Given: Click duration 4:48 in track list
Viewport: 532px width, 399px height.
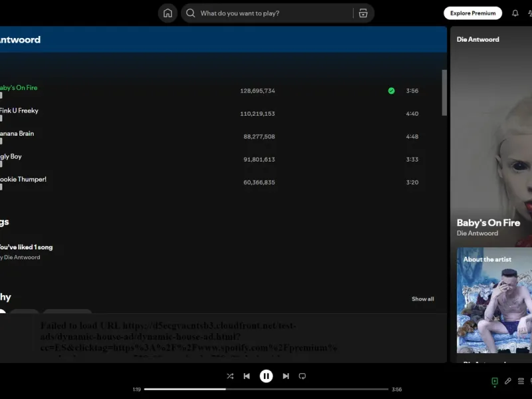Looking at the screenshot, I should (x=412, y=136).
